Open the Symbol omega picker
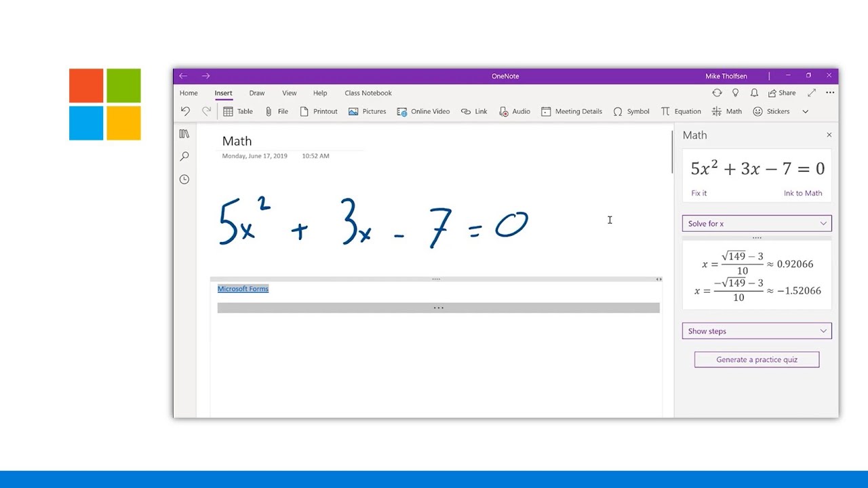Screen dimensions: 868x488 coord(631,111)
